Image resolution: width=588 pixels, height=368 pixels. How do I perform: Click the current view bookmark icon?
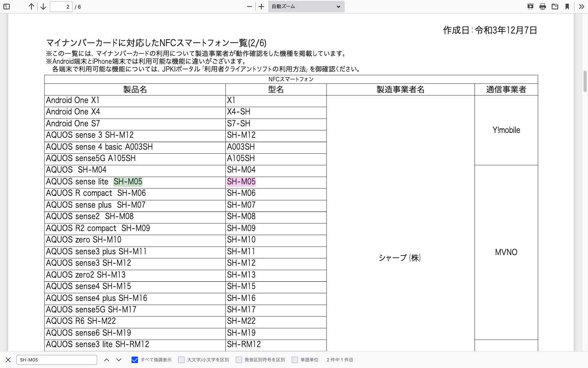567,7
